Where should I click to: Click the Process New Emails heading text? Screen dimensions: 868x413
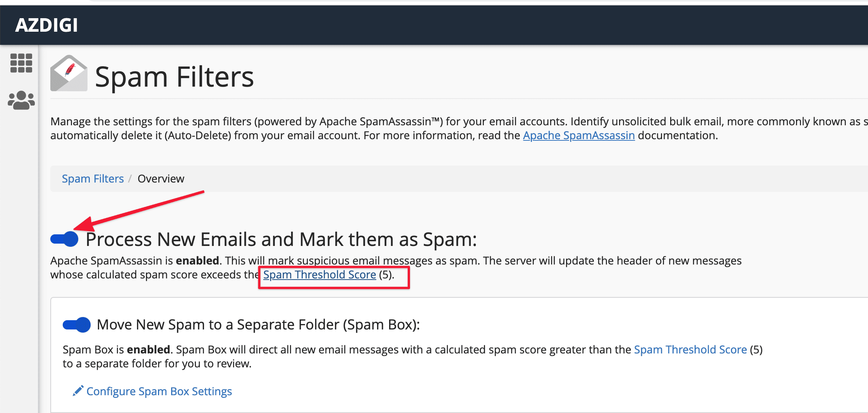click(x=281, y=239)
